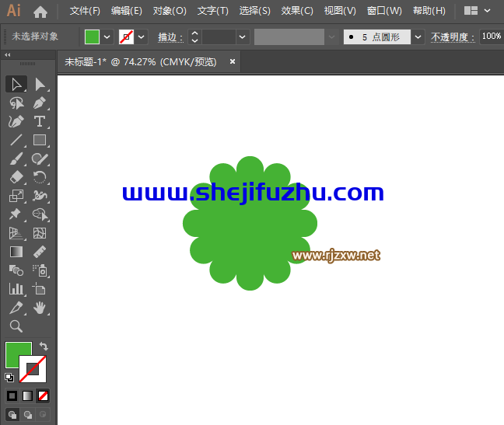Select the Puppet Warp pin tool
Screen dimensions: 504x425
(16, 214)
